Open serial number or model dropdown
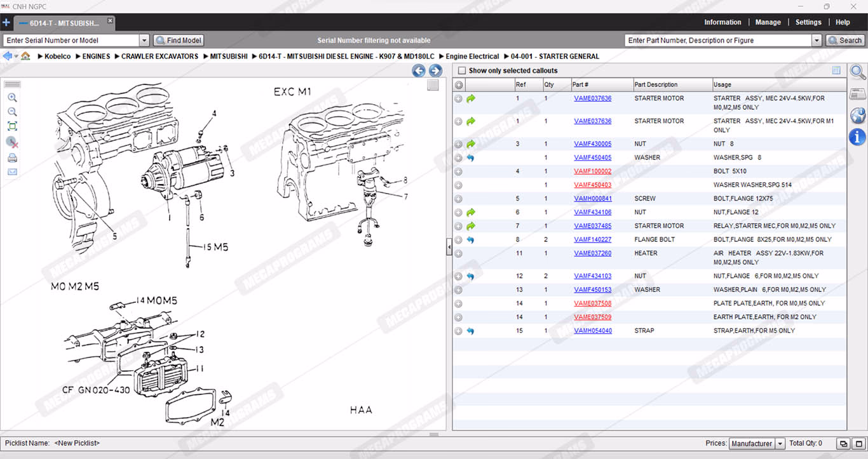Screen dimensions: 868x459 [x=144, y=41]
